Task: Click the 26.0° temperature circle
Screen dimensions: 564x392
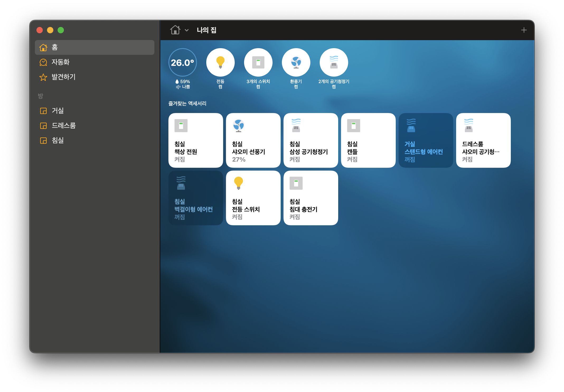Action: click(x=182, y=62)
